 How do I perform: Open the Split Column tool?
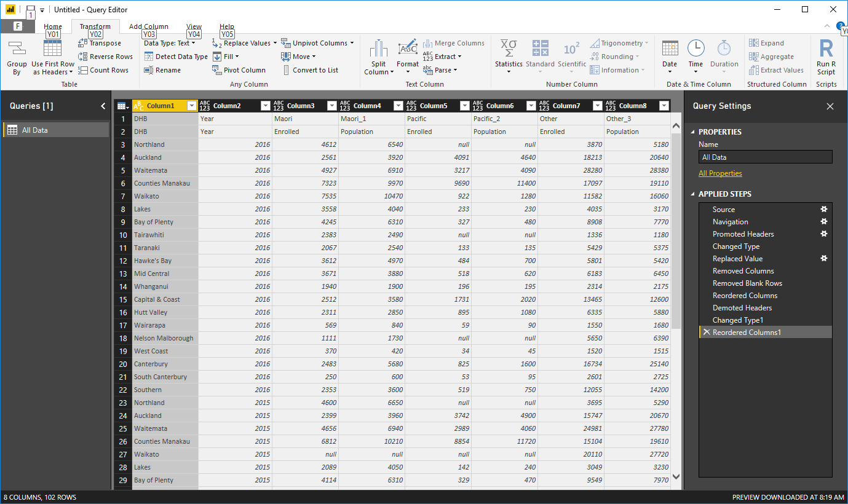(x=379, y=58)
